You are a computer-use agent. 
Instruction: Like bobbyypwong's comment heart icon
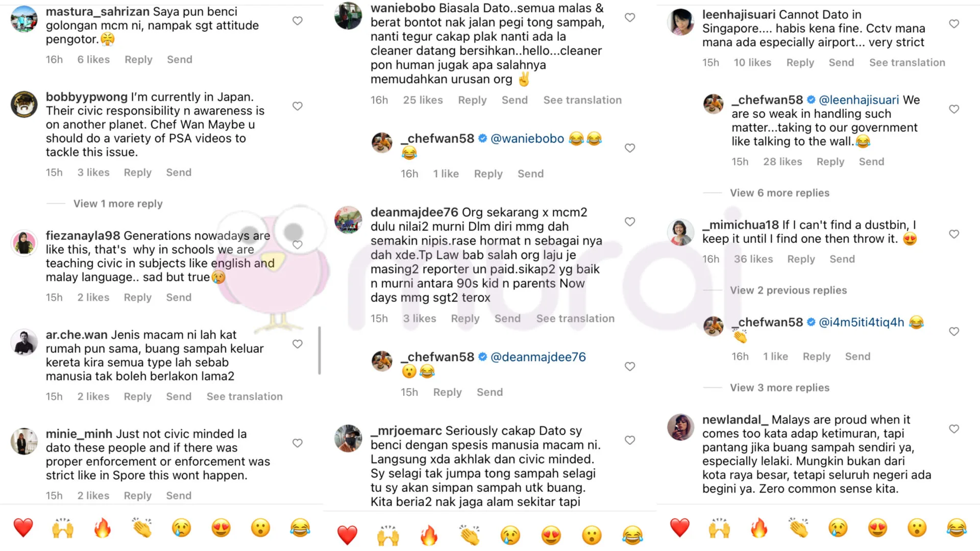coord(298,106)
